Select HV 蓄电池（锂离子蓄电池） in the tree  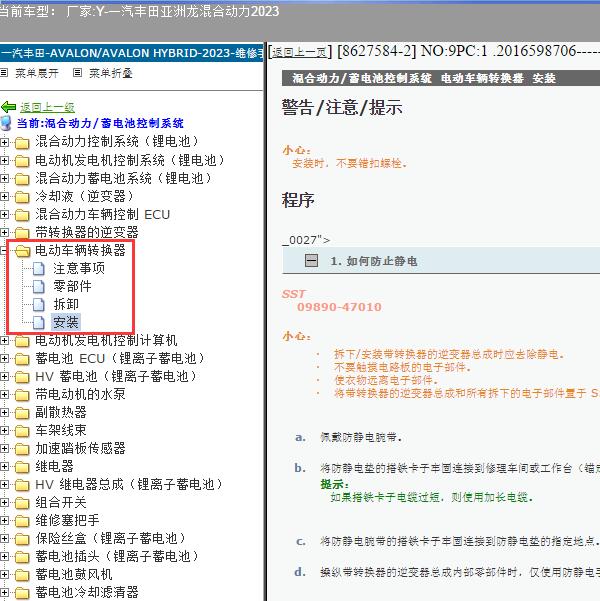tap(117, 376)
